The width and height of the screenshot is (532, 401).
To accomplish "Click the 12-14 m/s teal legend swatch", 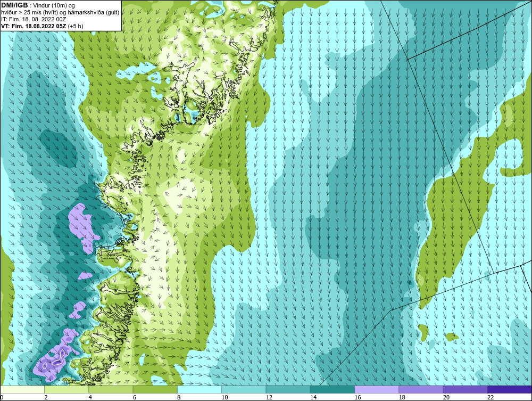I will [x=288, y=389].
